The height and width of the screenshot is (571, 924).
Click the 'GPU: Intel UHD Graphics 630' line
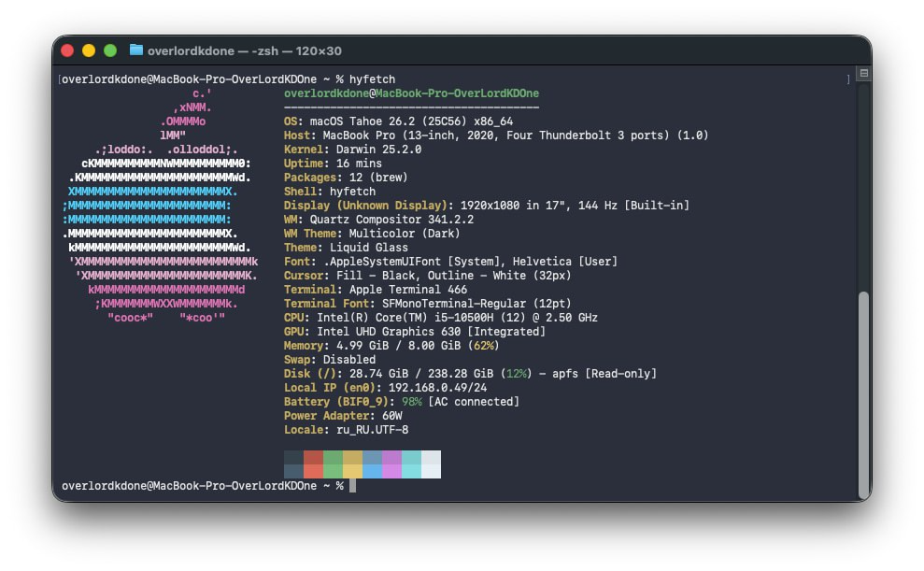click(x=415, y=332)
